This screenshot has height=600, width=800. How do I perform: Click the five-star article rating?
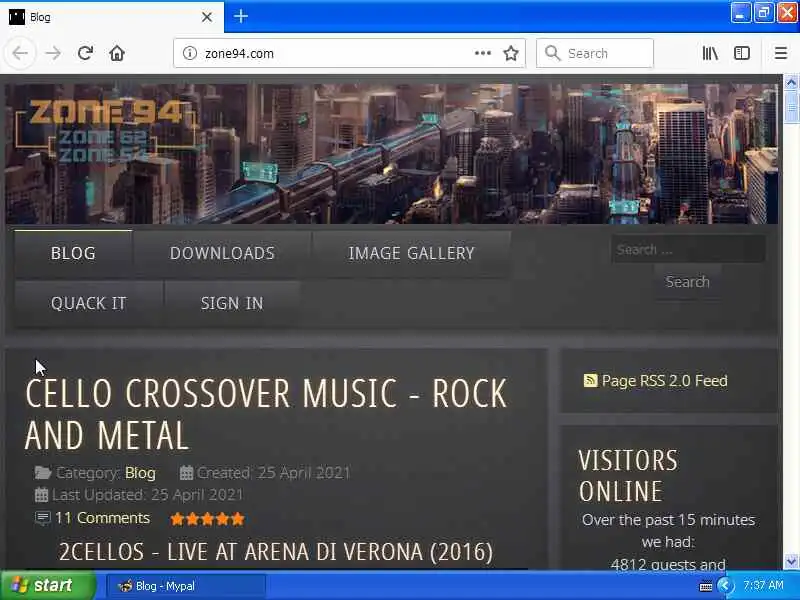[x=207, y=519]
